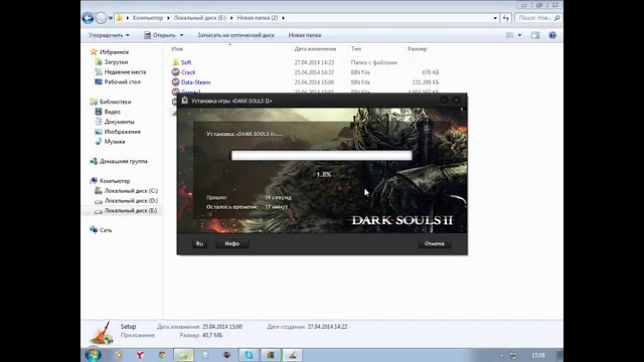Expand the address bar history dropdown
The height and width of the screenshot is (362, 644).
pyautogui.click(x=496, y=18)
